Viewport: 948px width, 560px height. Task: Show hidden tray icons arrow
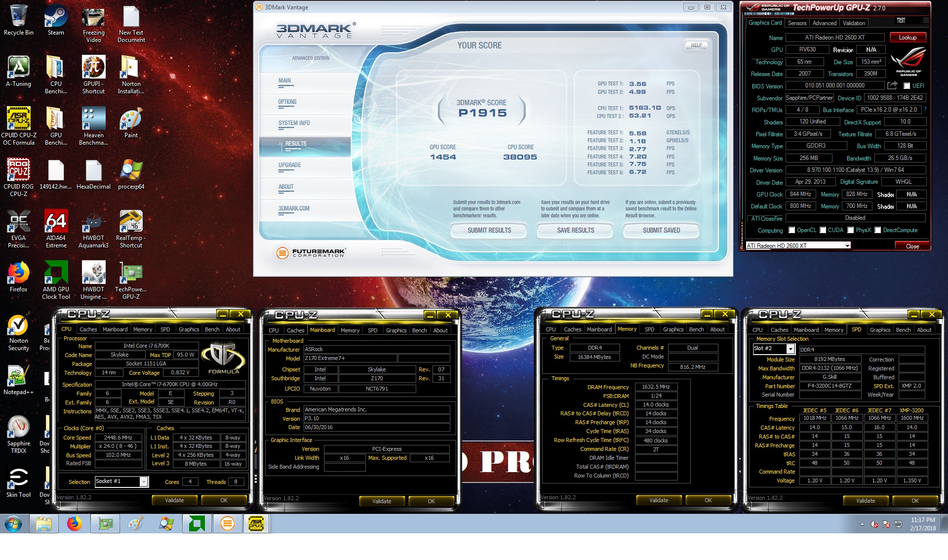click(x=862, y=524)
